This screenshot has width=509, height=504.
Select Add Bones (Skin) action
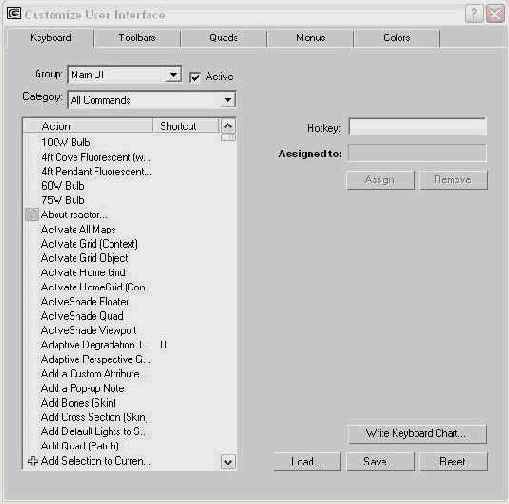click(78, 403)
